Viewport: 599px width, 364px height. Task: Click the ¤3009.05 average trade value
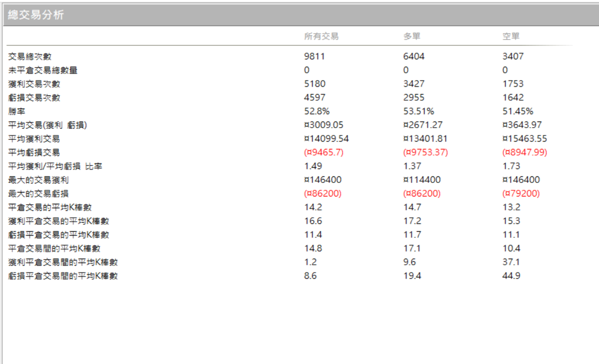click(x=324, y=125)
